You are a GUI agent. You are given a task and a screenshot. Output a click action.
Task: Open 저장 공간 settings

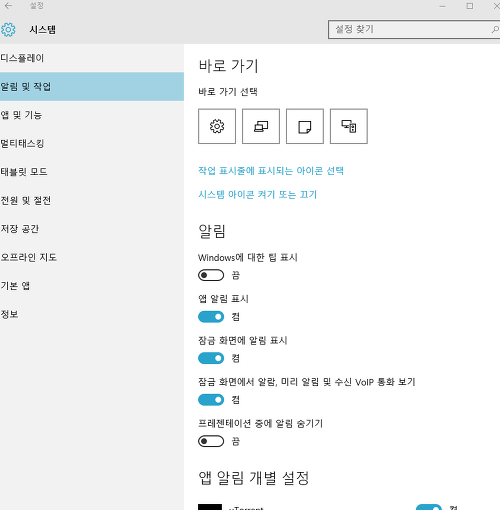[92, 229]
